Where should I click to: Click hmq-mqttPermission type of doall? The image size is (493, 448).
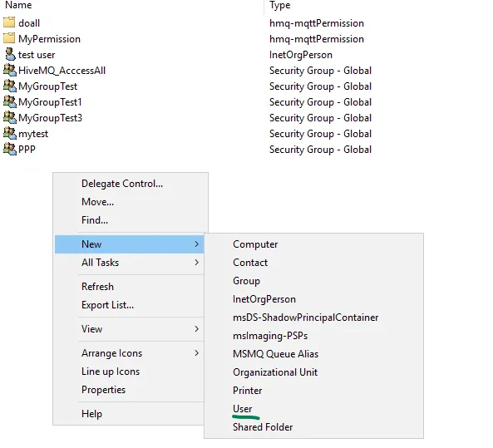coord(317,23)
